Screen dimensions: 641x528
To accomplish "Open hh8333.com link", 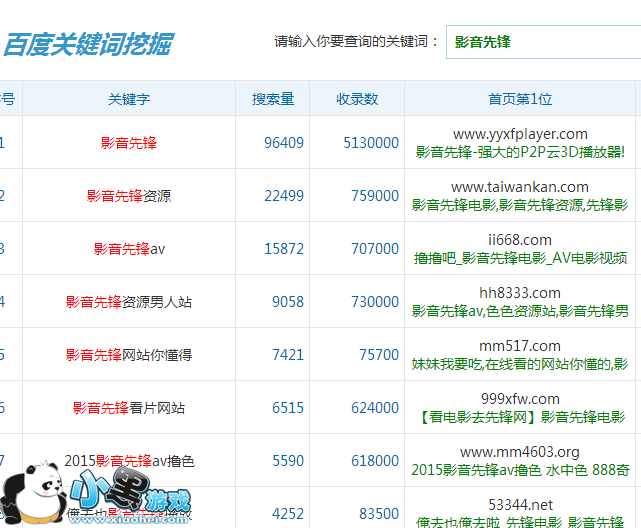I will click(x=520, y=293).
